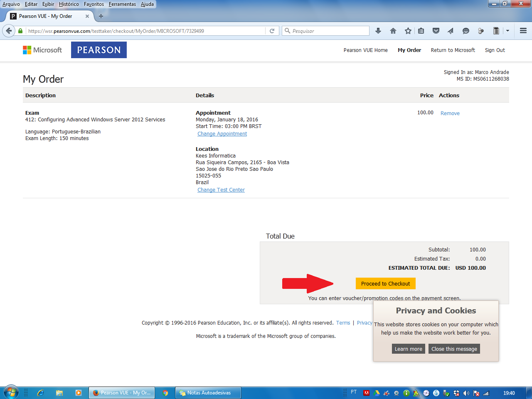
Task: Click the Adobe tray icon
Action: coord(367,393)
